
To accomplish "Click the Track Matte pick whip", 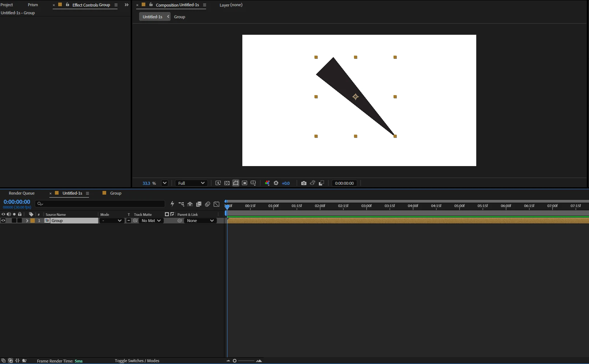I will pyautogui.click(x=135, y=221).
